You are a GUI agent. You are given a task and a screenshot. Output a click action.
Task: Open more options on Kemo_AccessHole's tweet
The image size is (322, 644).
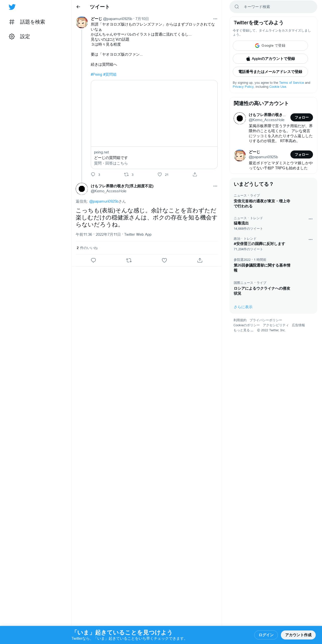(215, 186)
